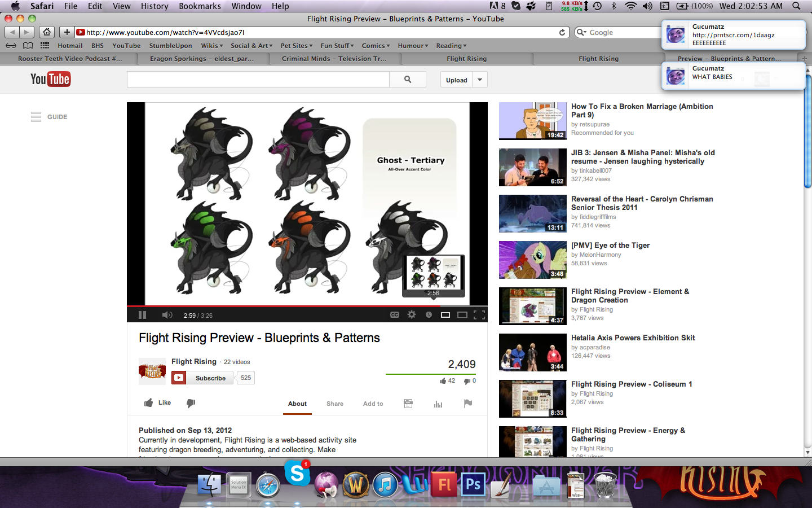Open the Bookmarks menu in the menu bar

coord(200,6)
